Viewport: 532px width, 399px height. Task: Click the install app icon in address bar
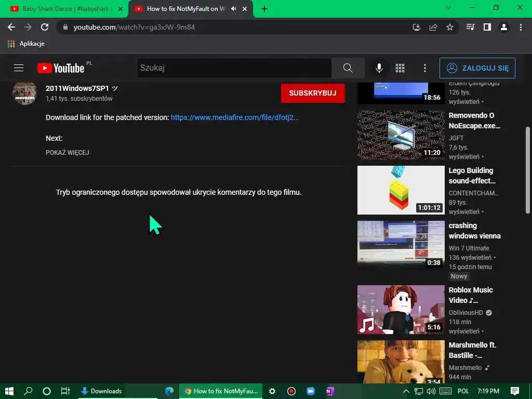click(x=416, y=27)
